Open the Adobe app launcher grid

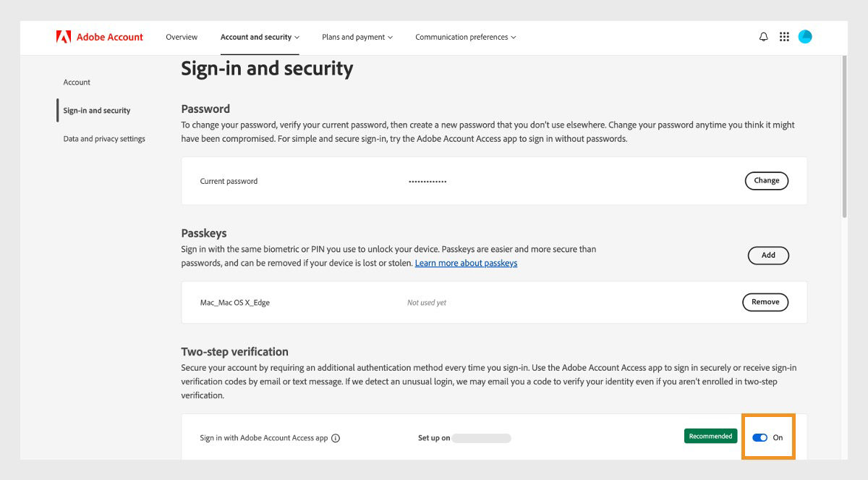[x=784, y=36]
